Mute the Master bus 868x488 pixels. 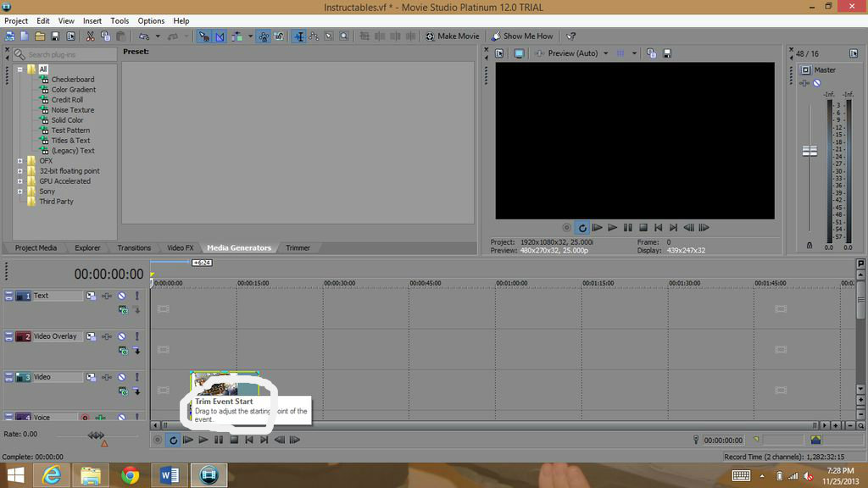817,83
